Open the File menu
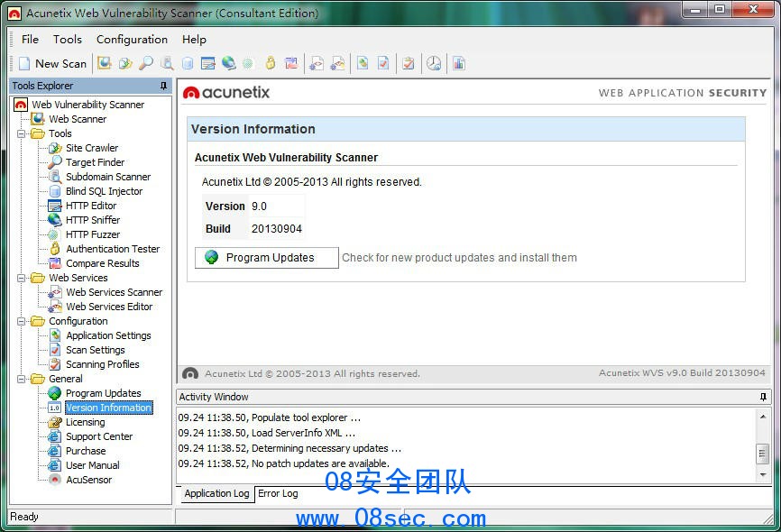The height and width of the screenshot is (532, 781). [30, 40]
